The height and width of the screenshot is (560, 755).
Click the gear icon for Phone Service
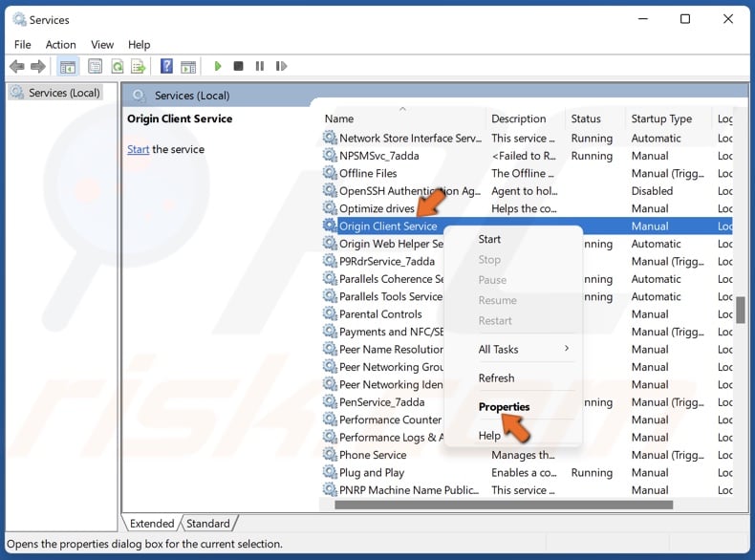pyautogui.click(x=330, y=455)
